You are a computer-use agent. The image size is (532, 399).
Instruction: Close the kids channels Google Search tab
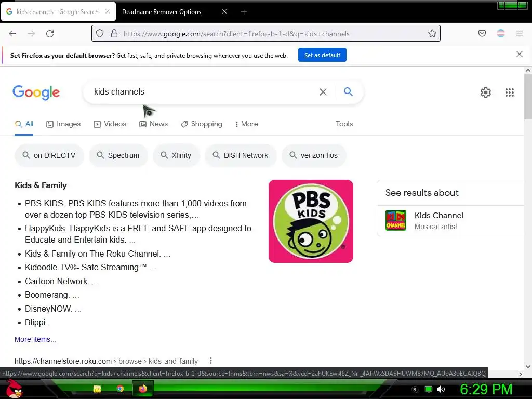tap(107, 11)
